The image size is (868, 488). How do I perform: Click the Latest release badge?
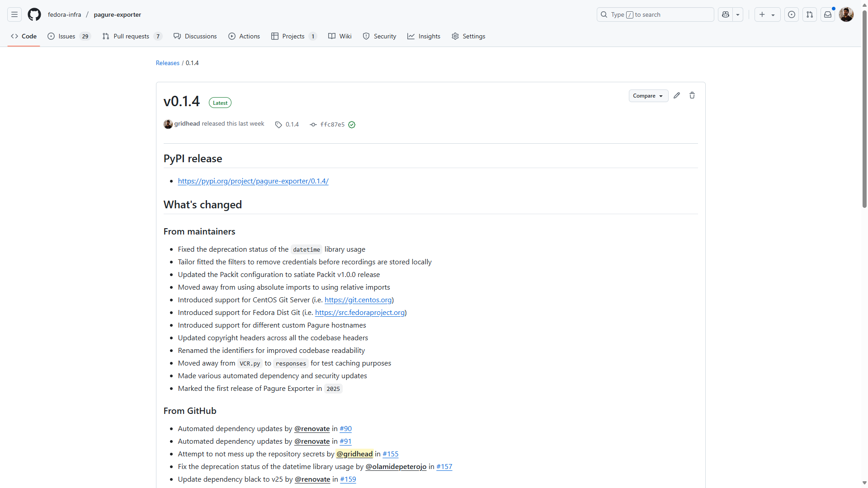coord(220,103)
